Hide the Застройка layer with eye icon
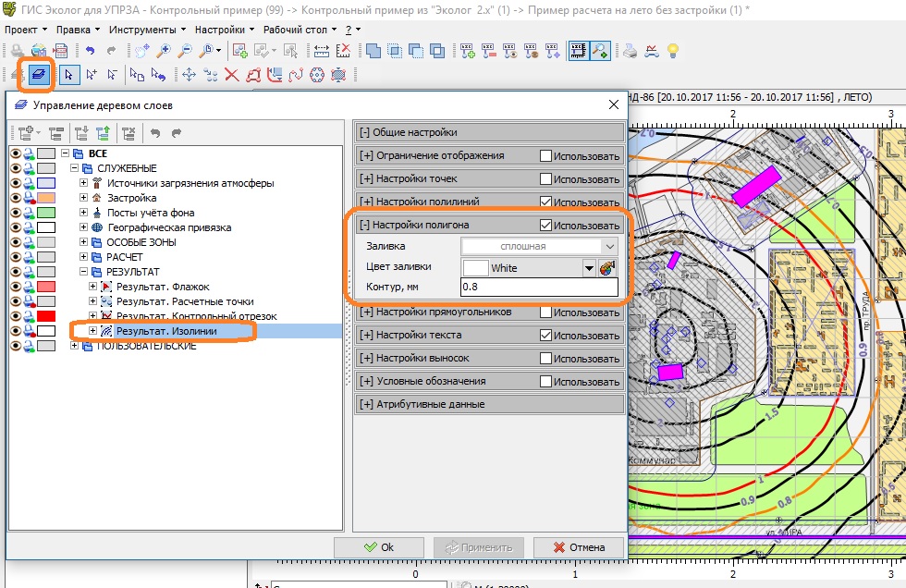Viewport: 906px width, 588px height. 15,198
